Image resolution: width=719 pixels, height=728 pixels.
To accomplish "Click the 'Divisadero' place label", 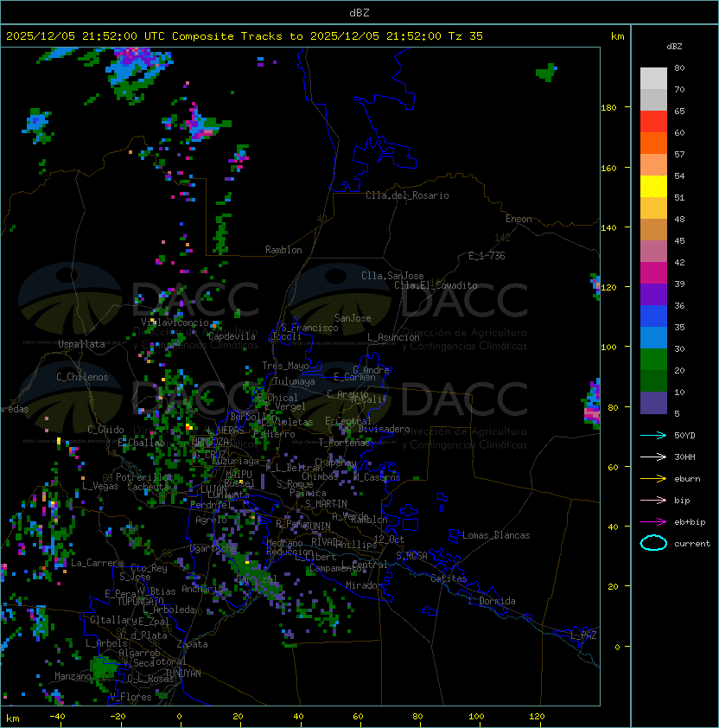I will [x=385, y=429].
